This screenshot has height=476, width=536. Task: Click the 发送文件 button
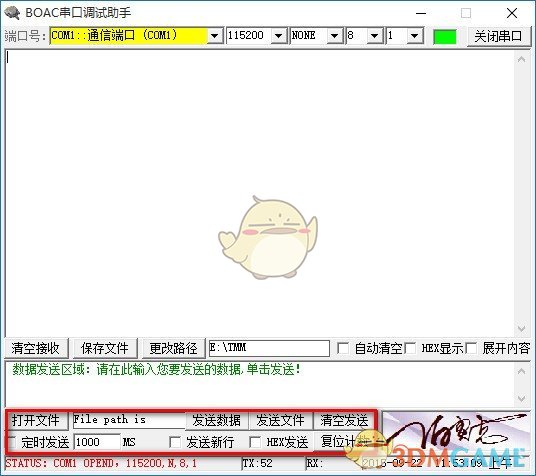coord(280,420)
